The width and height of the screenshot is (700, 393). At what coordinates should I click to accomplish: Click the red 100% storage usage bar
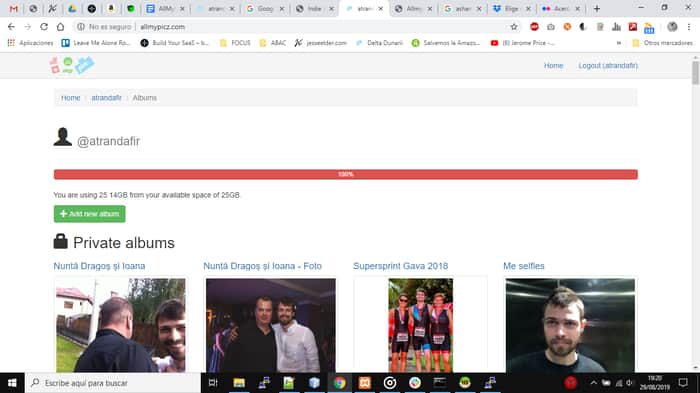(346, 174)
